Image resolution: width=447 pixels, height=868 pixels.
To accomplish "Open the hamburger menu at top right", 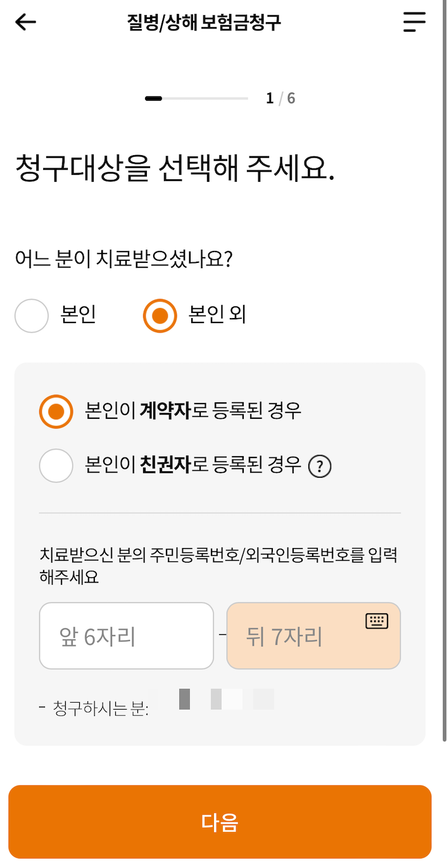I will point(415,22).
